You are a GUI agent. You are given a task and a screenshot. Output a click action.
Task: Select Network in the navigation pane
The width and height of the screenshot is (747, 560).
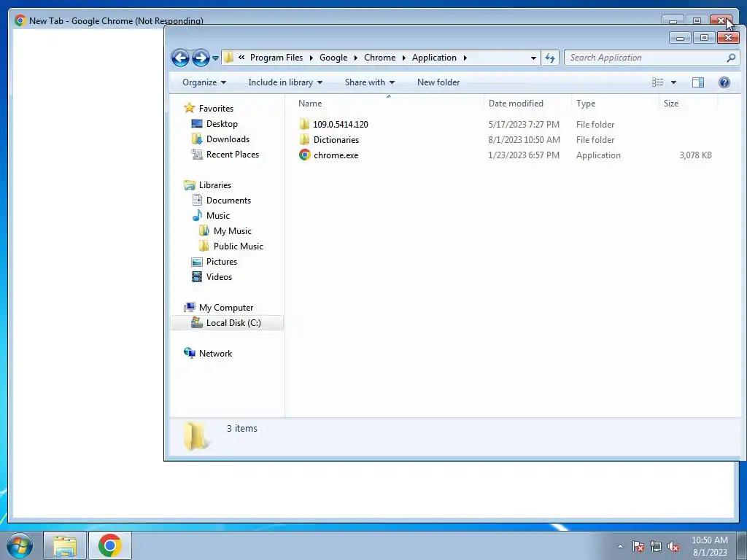pos(208,354)
